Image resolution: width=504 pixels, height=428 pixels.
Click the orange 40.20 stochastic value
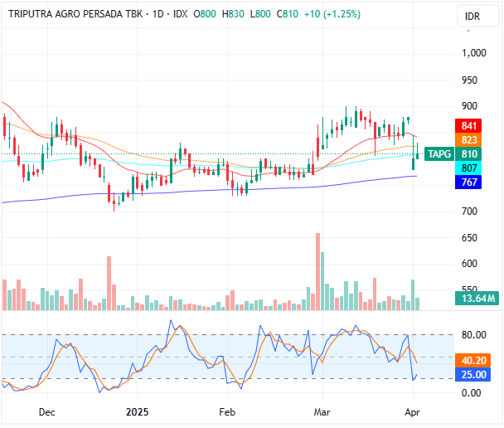[472, 361]
